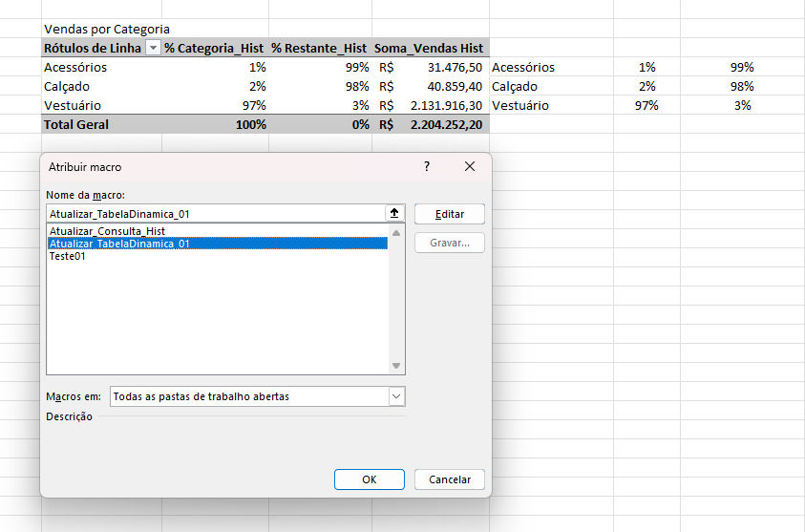Image resolution: width=805 pixels, height=532 pixels.
Task: Select macro Atualizar_TabelaDinamica_01 in the list
Action: [218, 244]
